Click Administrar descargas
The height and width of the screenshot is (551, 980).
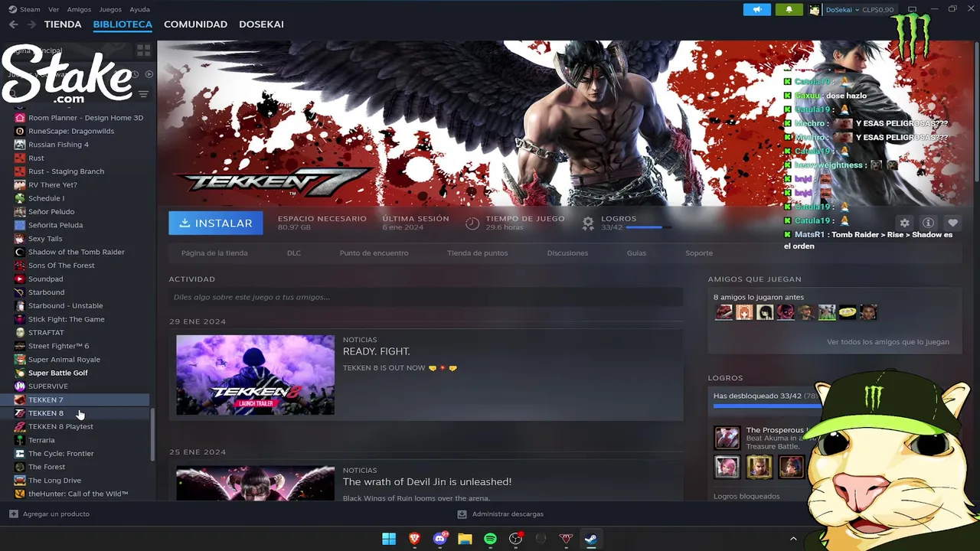pyautogui.click(x=508, y=514)
